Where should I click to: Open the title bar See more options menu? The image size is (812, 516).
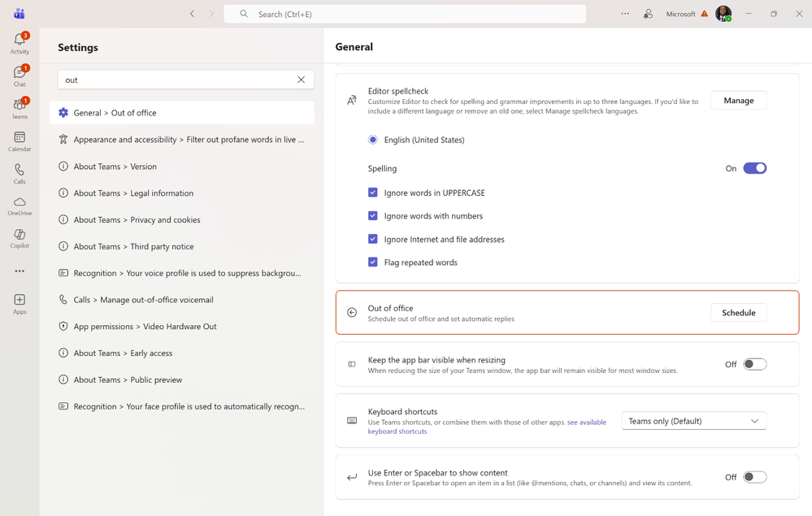(624, 14)
